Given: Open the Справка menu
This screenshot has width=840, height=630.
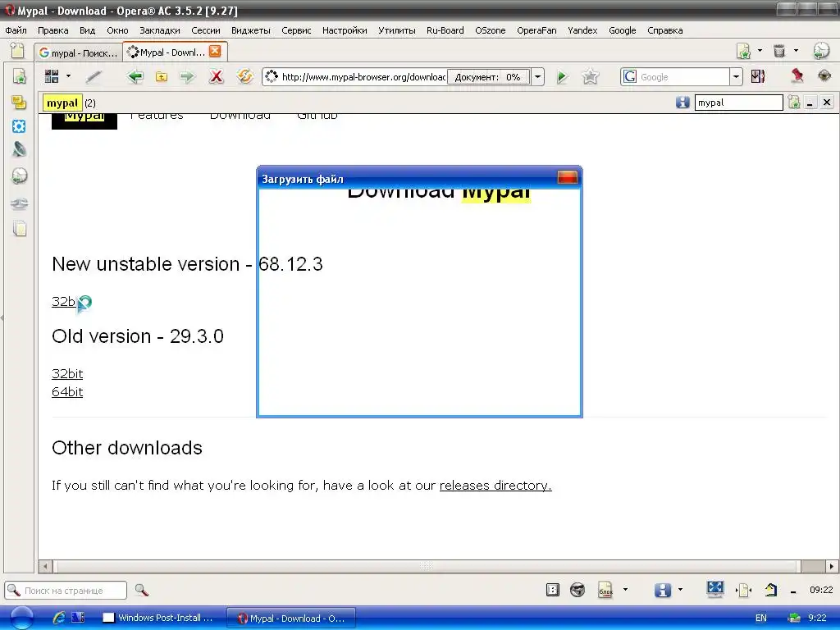Looking at the screenshot, I should 664,30.
